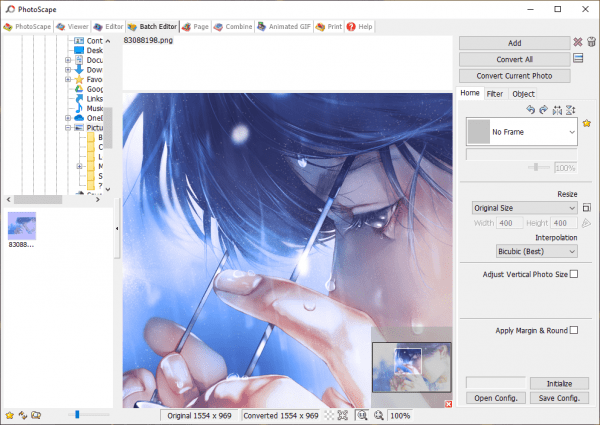
Task: Expand the Documents folder node
Action: [x=68, y=60]
